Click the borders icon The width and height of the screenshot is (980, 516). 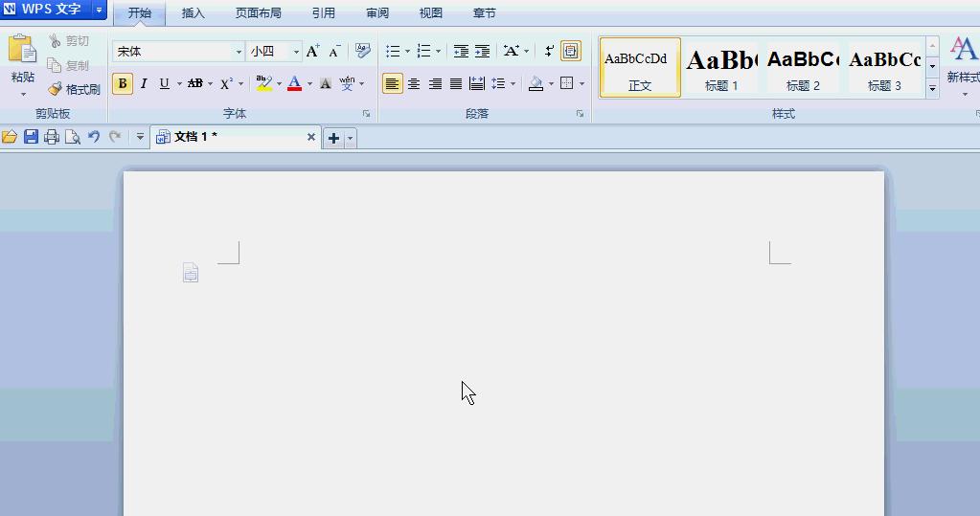click(x=567, y=83)
